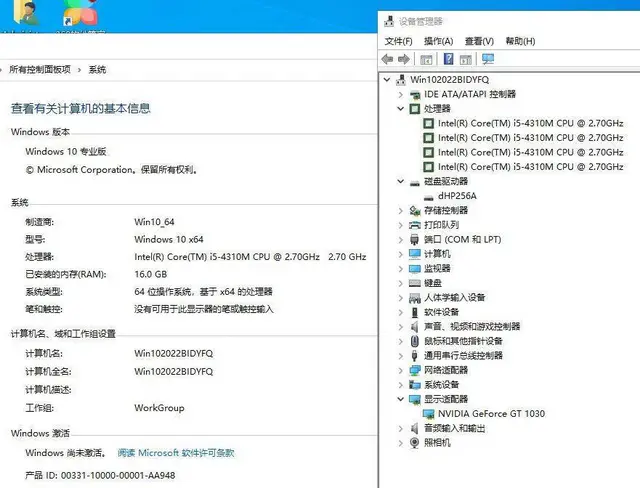Open the colorful pinwheel desktop shortcut
The height and width of the screenshot is (488, 640).
[81, 13]
